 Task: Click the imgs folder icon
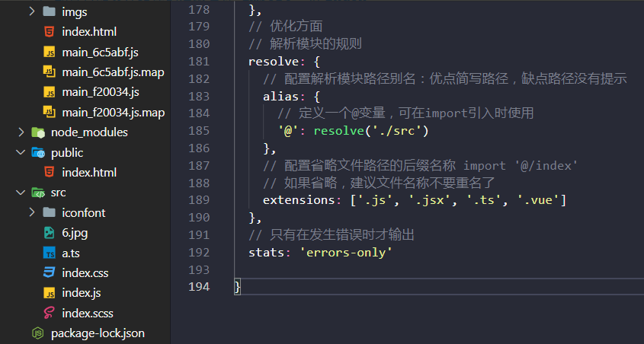click(50, 11)
